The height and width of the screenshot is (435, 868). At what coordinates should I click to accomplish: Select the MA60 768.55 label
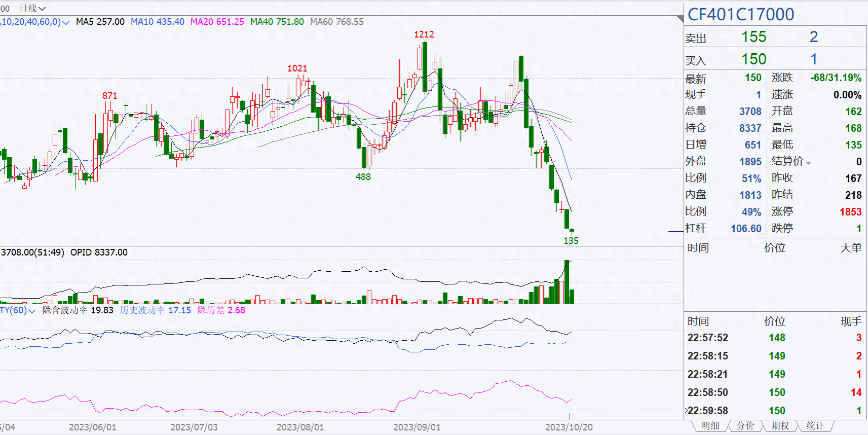[337, 22]
